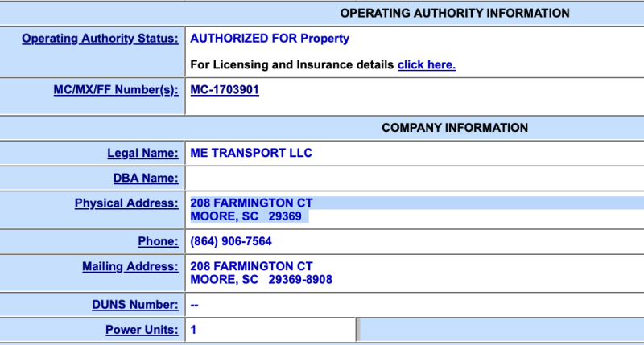This screenshot has height=345, width=644.
Task: Click the Power Units value 1
Action: coord(194,330)
